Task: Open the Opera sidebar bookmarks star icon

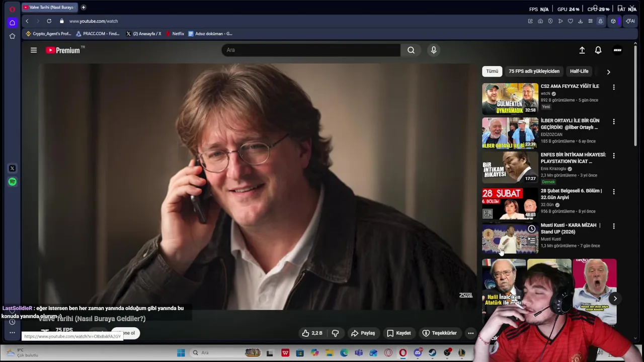Action: 12,36
